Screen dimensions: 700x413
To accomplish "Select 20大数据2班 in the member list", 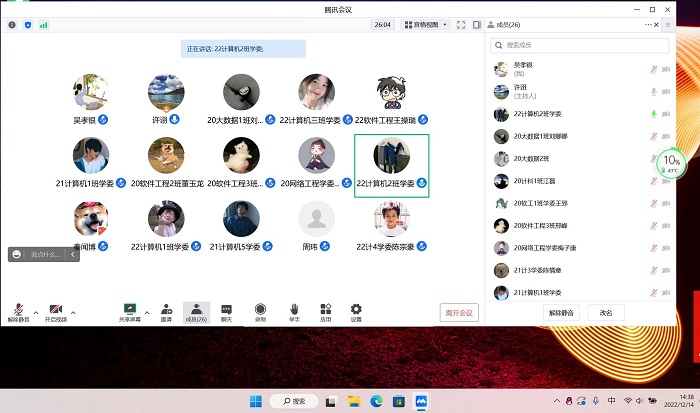I will click(530, 158).
